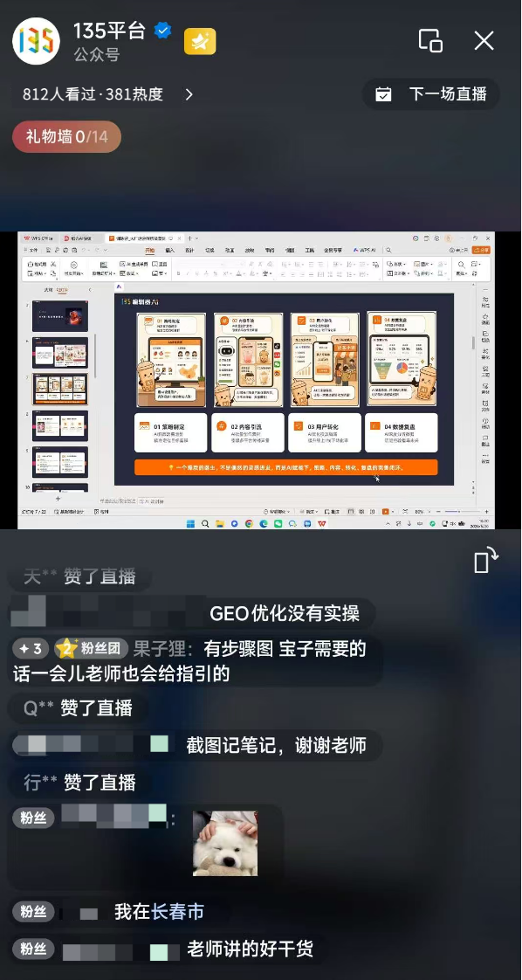Select the 切换 ribbon tab in WPS
The width and height of the screenshot is (522, 980).
pos(209,250)
